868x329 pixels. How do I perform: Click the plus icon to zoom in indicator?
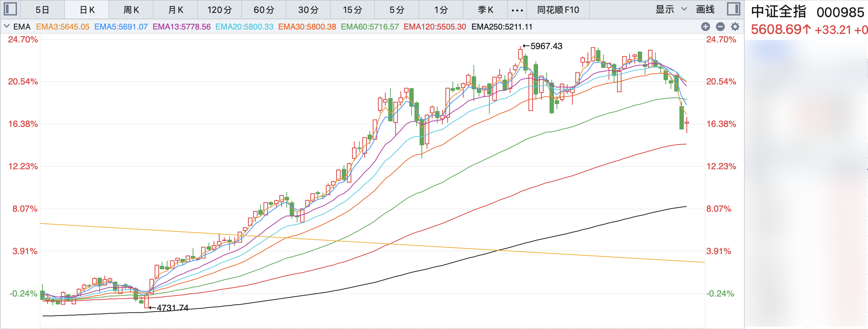[705, 27]
